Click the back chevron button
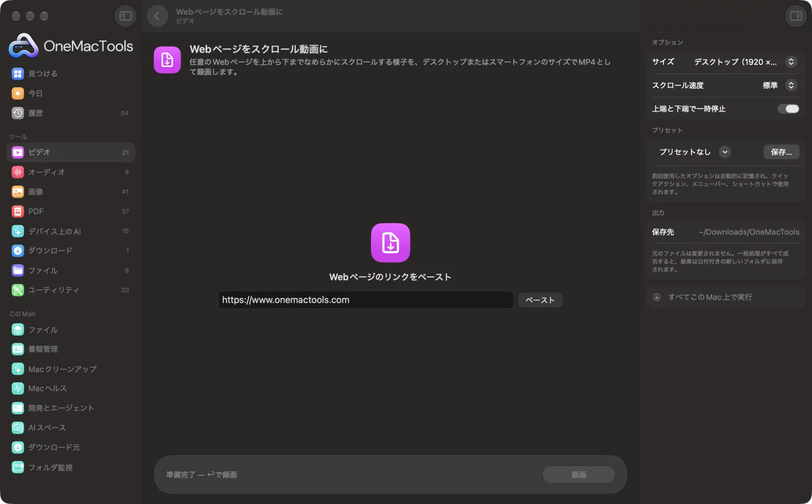Image resolution: width=812 pixels, height=504 pixels. point(157,16)
